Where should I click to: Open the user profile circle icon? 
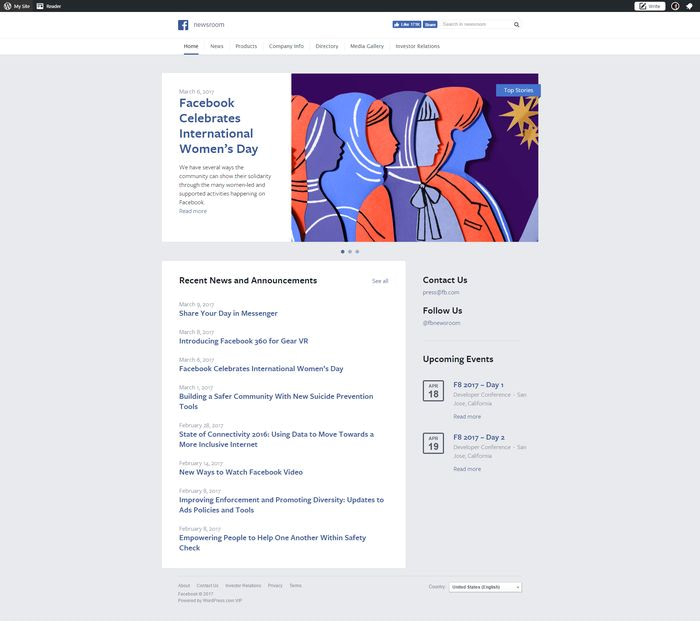[x=675, y=6]
